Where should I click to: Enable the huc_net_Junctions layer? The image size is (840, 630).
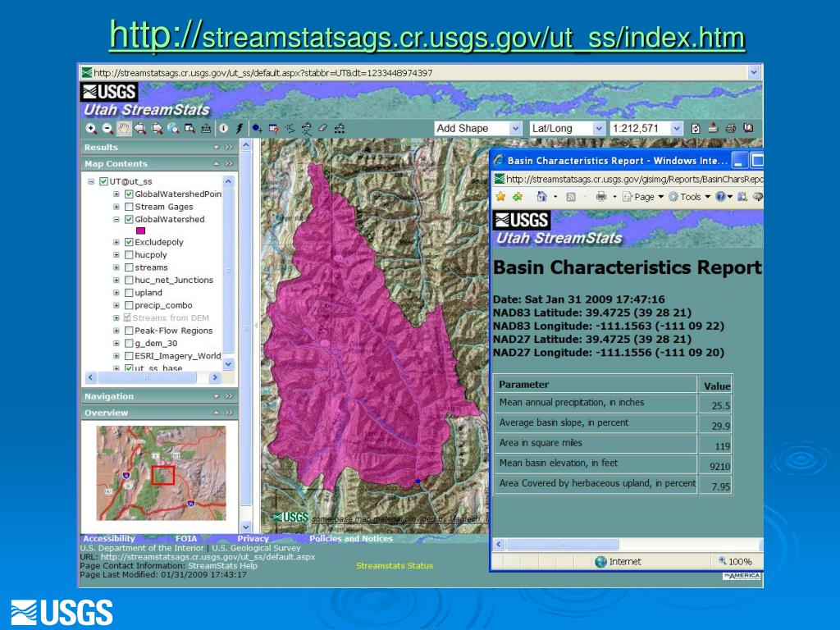click(129, 281)
